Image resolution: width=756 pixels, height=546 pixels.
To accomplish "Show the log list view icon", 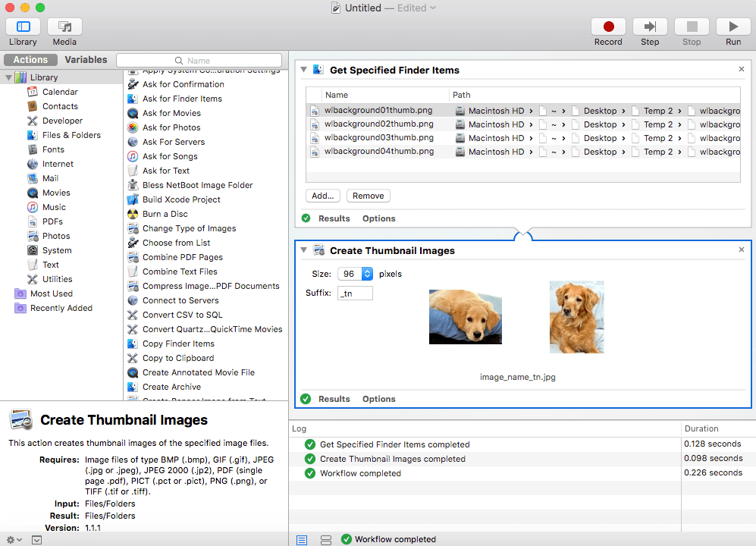I will tap(301, 539).
